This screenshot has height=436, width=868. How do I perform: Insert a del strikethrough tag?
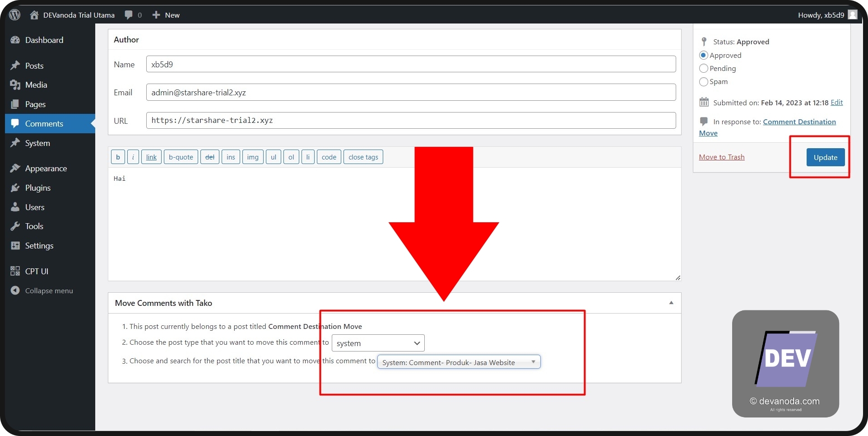[210, 157]
